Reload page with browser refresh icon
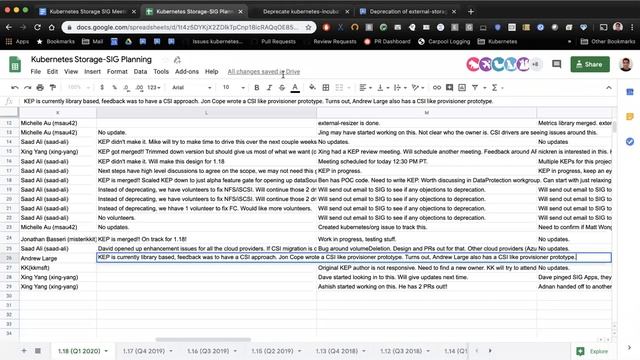640x360 pixels. click(x=37, y=27)
